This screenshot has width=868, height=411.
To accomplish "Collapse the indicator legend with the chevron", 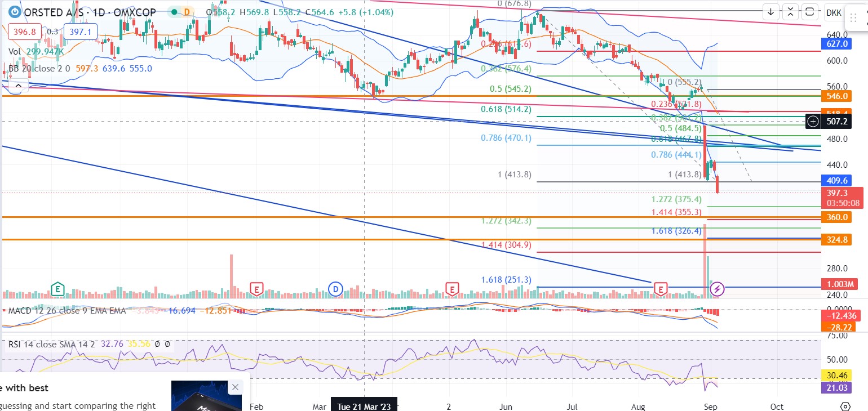I will [x=18, y=86].
